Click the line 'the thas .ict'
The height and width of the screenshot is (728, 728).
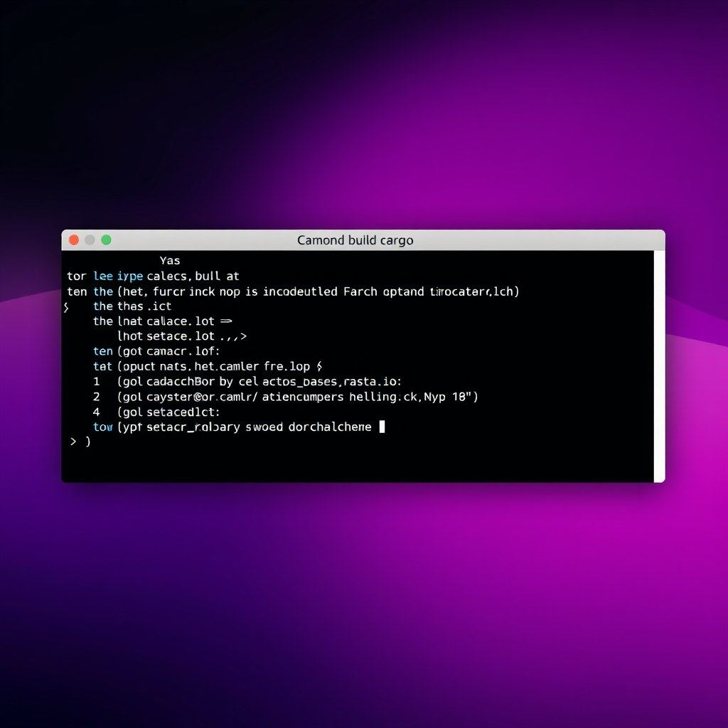click(132, 306)
